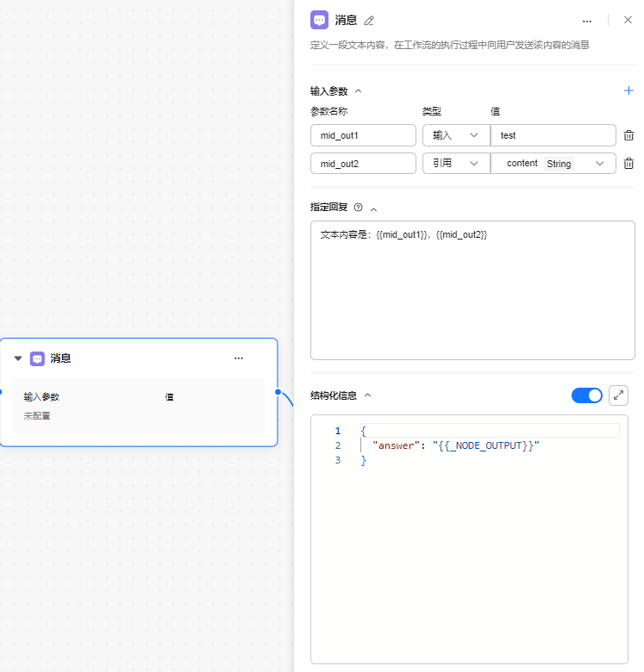
Task: Click the purple 消息 icon on canvas node
Action: pyautogui.click(x=37, y=358)
